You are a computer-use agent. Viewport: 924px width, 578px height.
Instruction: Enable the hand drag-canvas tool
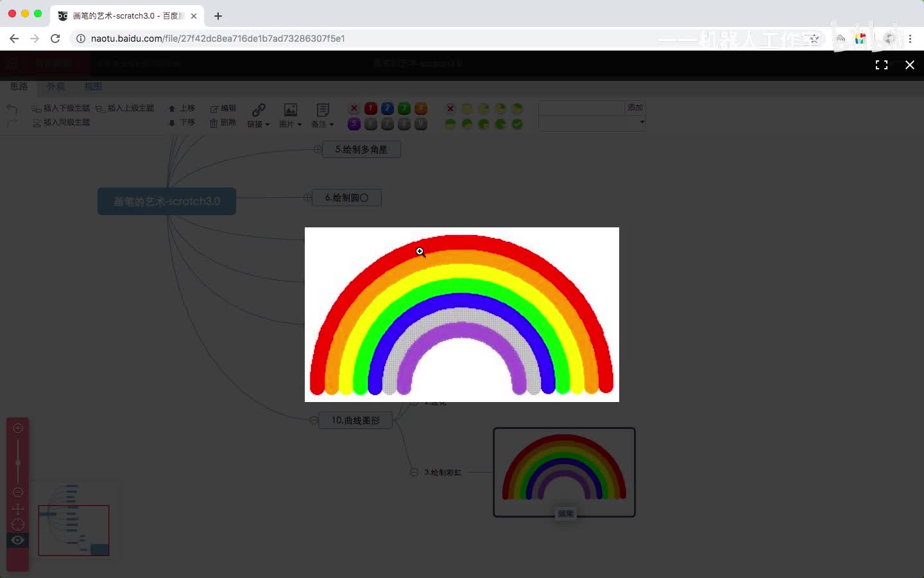tap(18, 509)
